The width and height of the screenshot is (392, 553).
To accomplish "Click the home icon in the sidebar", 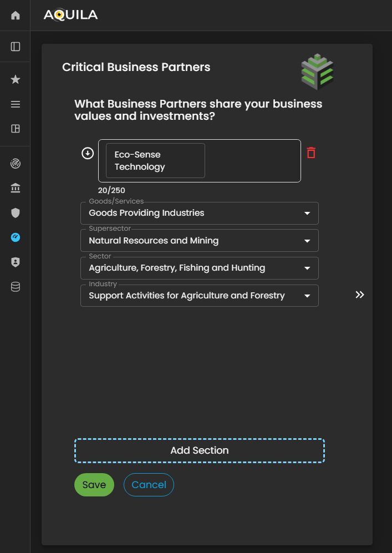I will pos(16,16).
